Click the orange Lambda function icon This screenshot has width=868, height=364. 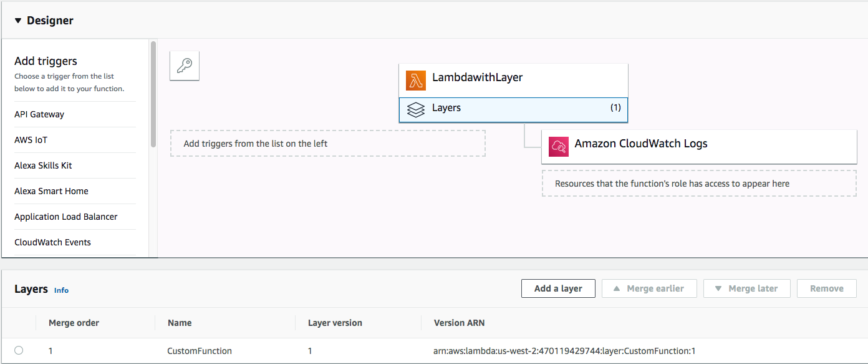pos(416,81)
